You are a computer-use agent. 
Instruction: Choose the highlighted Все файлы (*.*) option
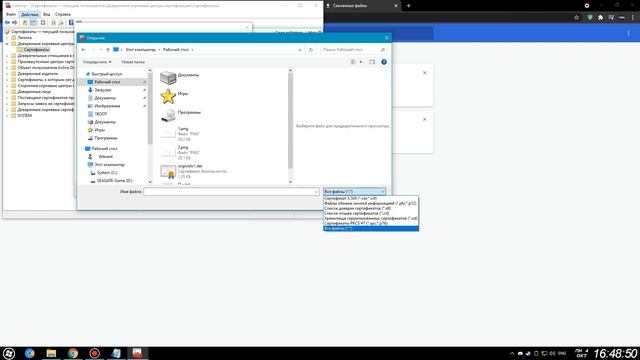[371, 229]
